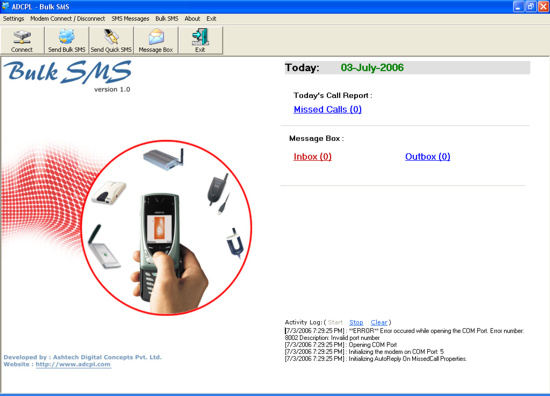This screenshot has height=396, width=550.
Task: Visit the http://www.adcpl.com website link
Action: 73,364
